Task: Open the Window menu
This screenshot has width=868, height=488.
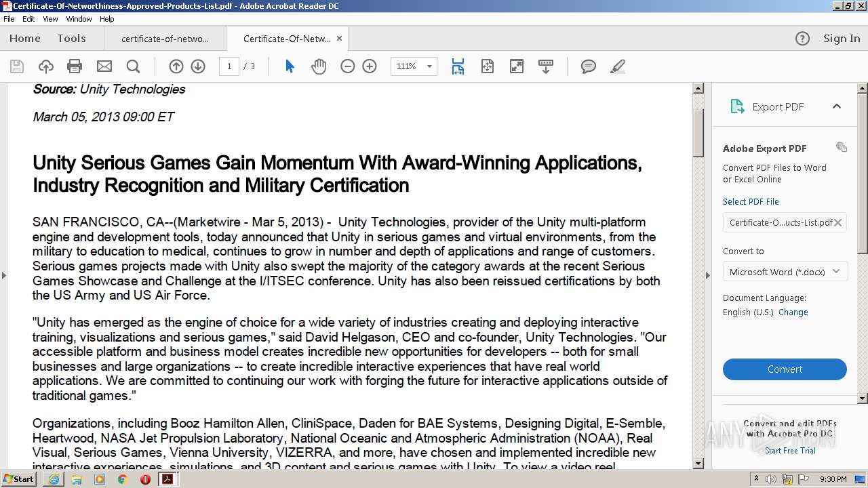Action: [79, 19]
